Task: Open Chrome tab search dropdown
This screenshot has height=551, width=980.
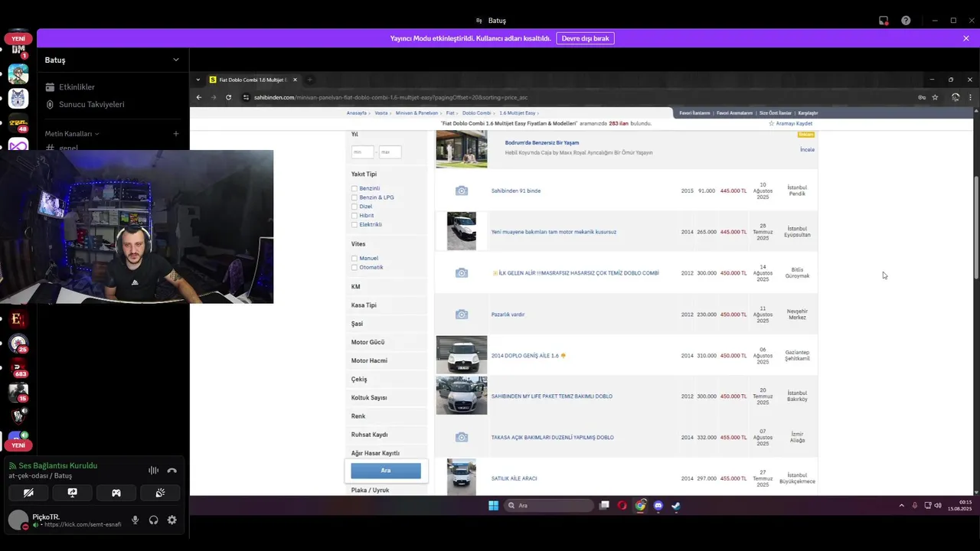Action: 198,80
